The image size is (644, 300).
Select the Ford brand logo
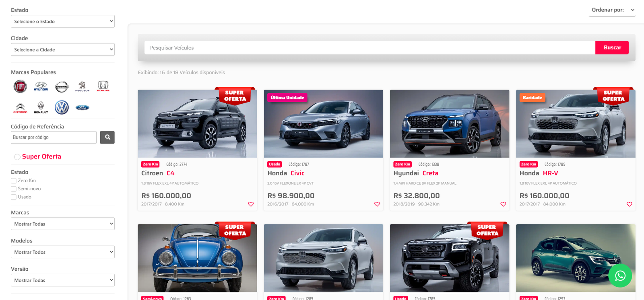(x=83, y=107)
